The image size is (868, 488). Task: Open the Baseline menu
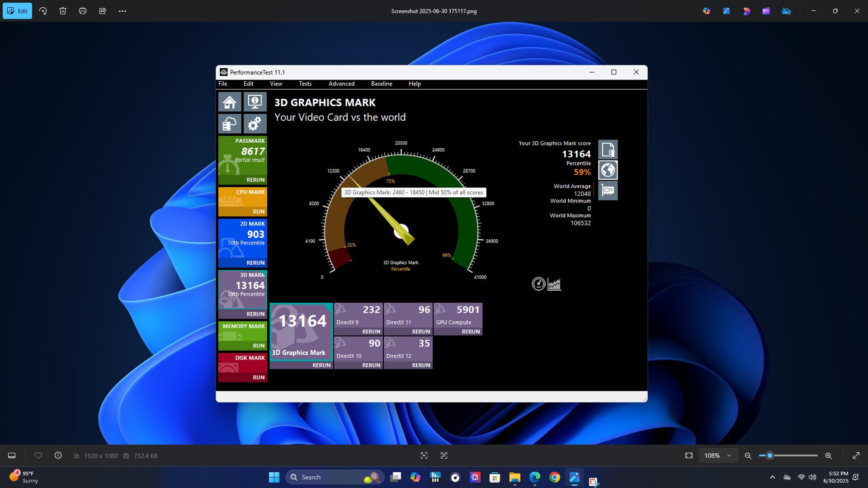click(382, 84)
